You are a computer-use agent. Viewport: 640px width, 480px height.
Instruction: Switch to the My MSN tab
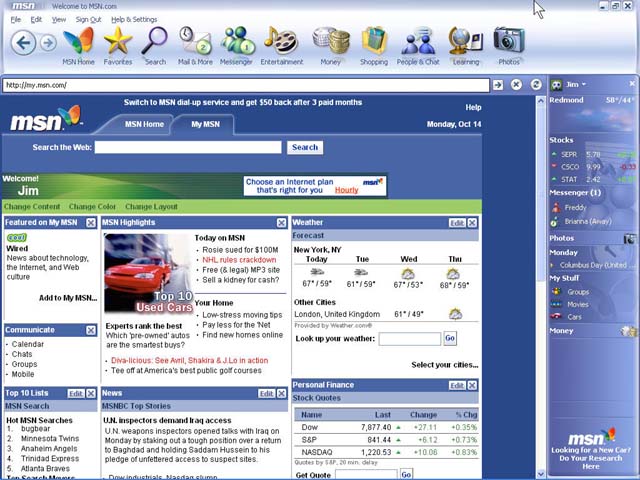coord(205,124)
